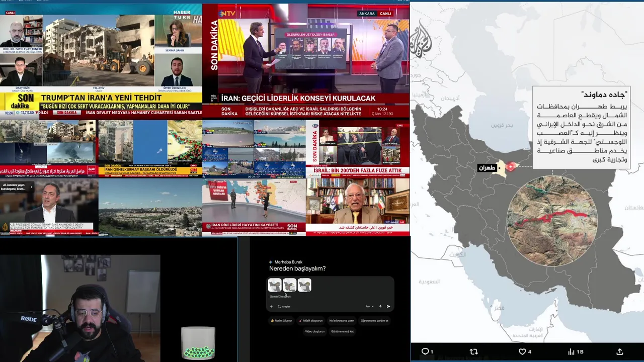Click the microphone icon in Gemini prompt

tap(380, 306)
